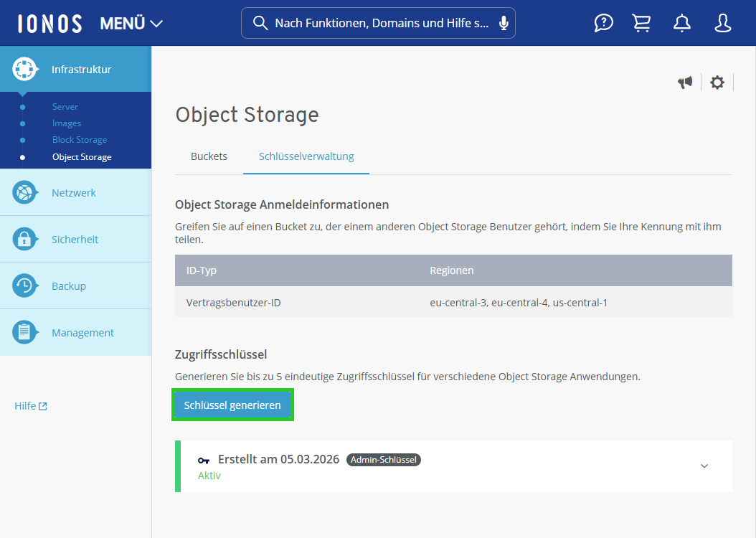Switch to the Buckets tab
The width and height of the screenshot is (756, 538).
[209, 156]
